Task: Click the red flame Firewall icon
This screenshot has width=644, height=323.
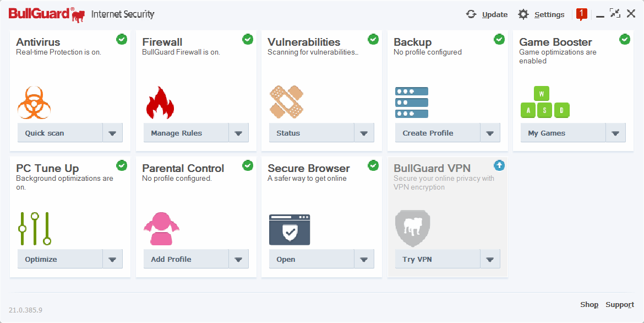Action: point(160,103)
